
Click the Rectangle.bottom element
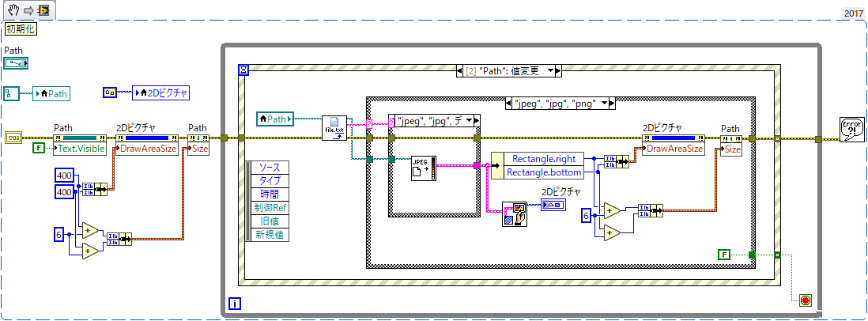(x=543, y=172)
